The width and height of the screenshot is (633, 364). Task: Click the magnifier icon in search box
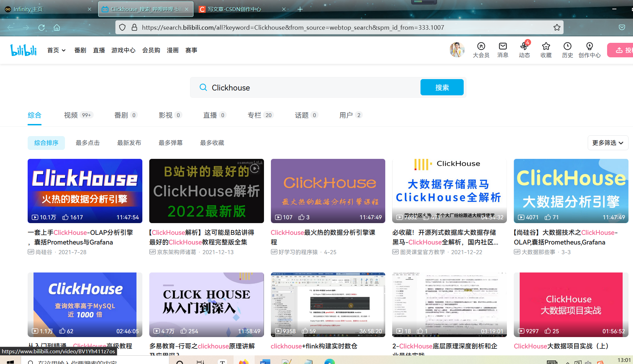click(x=203, y=87)
